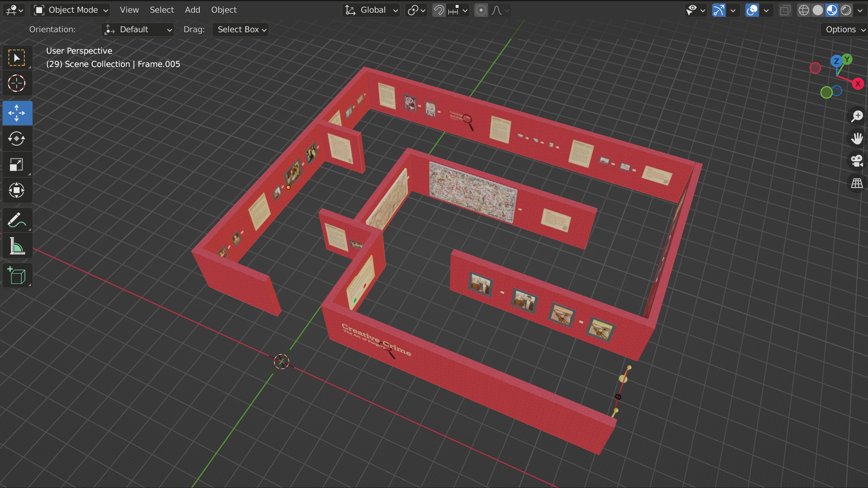Open the proportional editing falloff dropdown
Screen dimensions: 868x488
pos(500,10)
